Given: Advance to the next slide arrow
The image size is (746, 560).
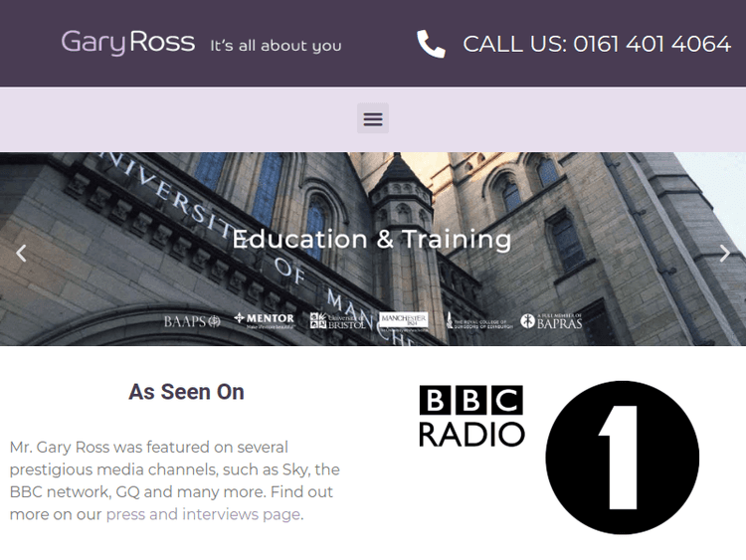Looking at the screenshot, I should 724,253.
